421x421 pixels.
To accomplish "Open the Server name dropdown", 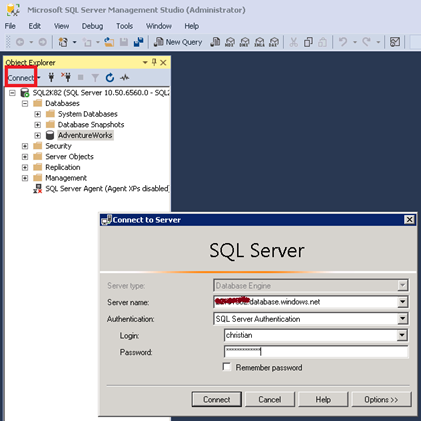I will (402, 302).
